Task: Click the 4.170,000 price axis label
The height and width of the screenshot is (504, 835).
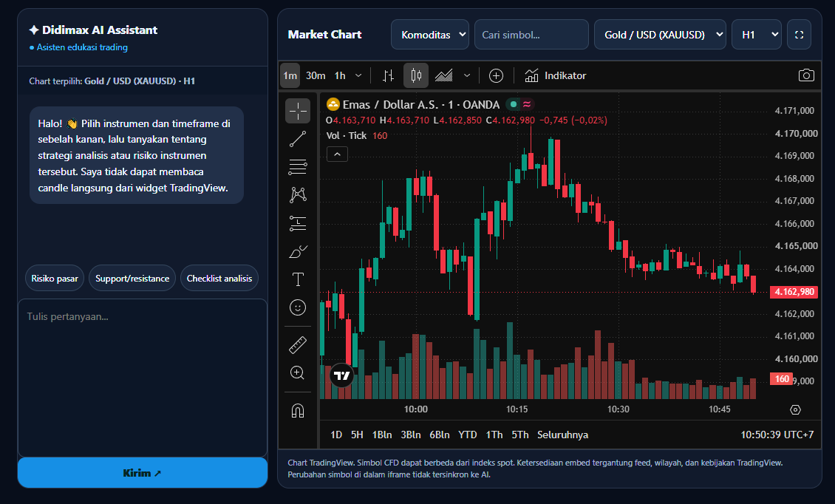Action: (x=796, y=133)
